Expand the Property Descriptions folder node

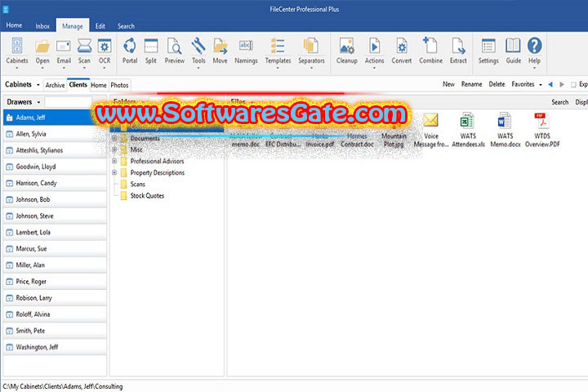(114, 172)
